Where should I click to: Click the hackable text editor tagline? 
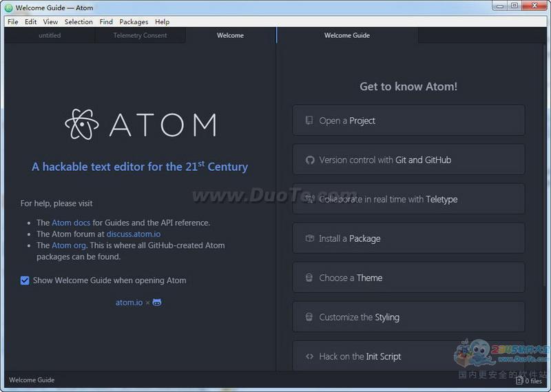tap(140, 166)
